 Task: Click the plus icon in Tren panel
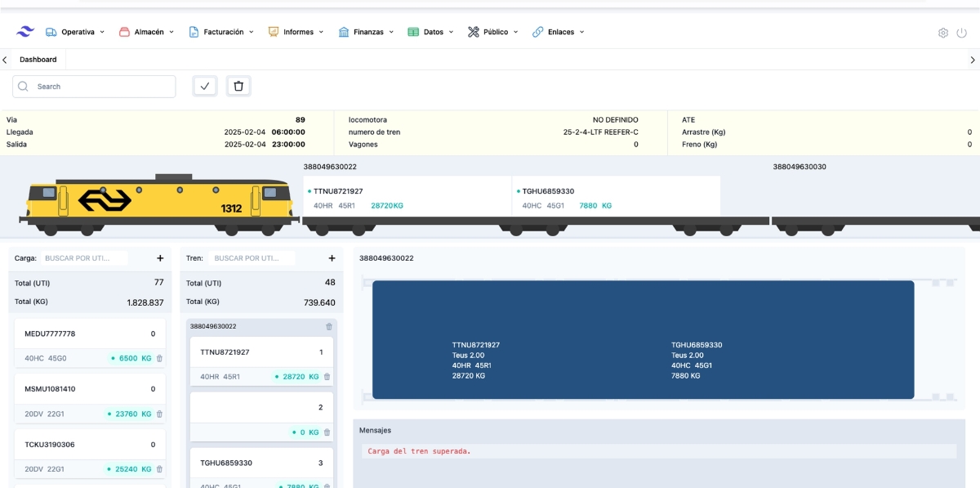332,258
